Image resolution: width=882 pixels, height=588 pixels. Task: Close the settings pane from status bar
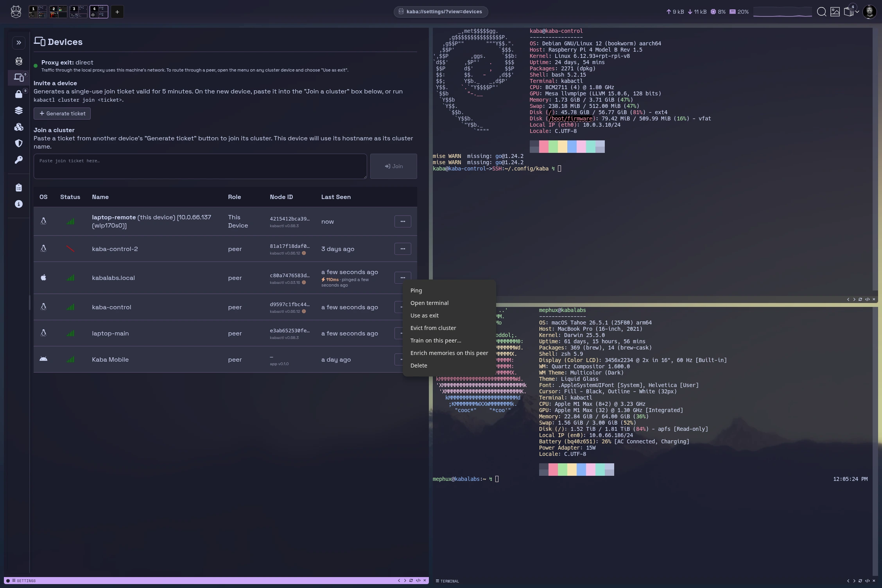pos(425,581)
